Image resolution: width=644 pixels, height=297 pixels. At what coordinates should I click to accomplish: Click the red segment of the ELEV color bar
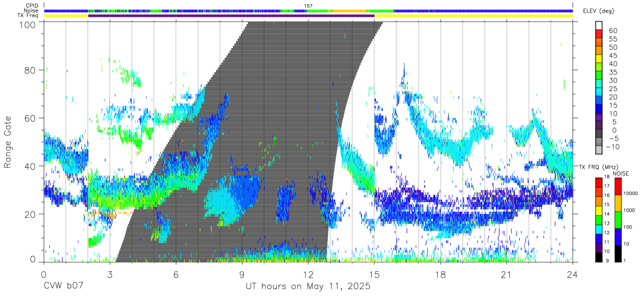click(x=599, y=34)
